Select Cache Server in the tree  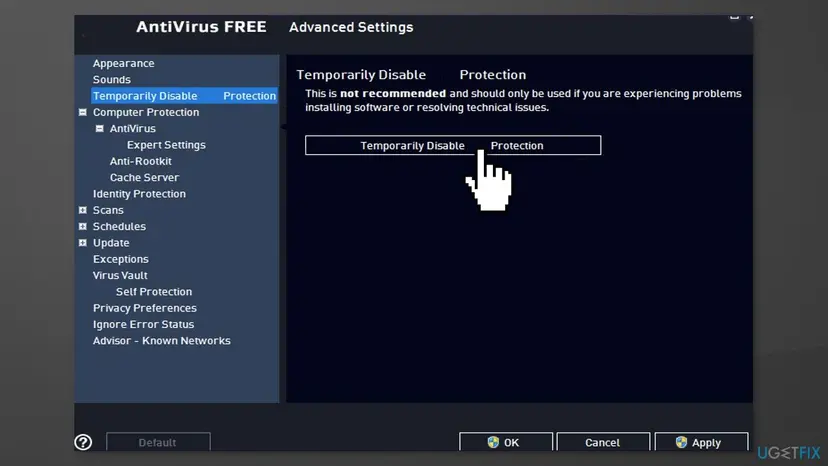click(144, 178)
